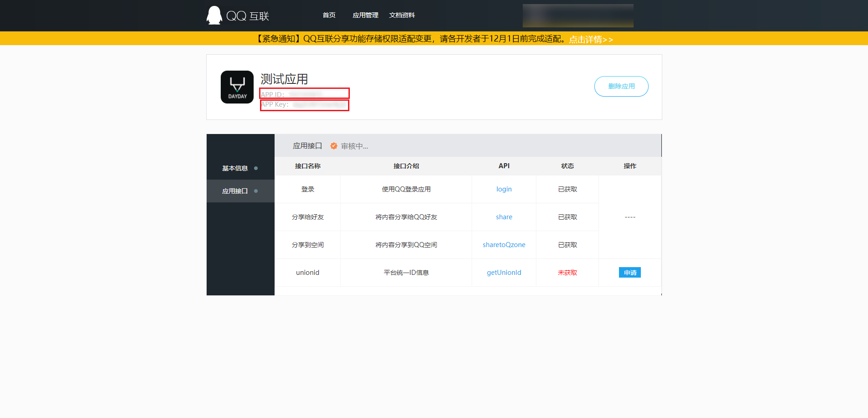
Task: Open the share API documentation link
Action: 504,217
